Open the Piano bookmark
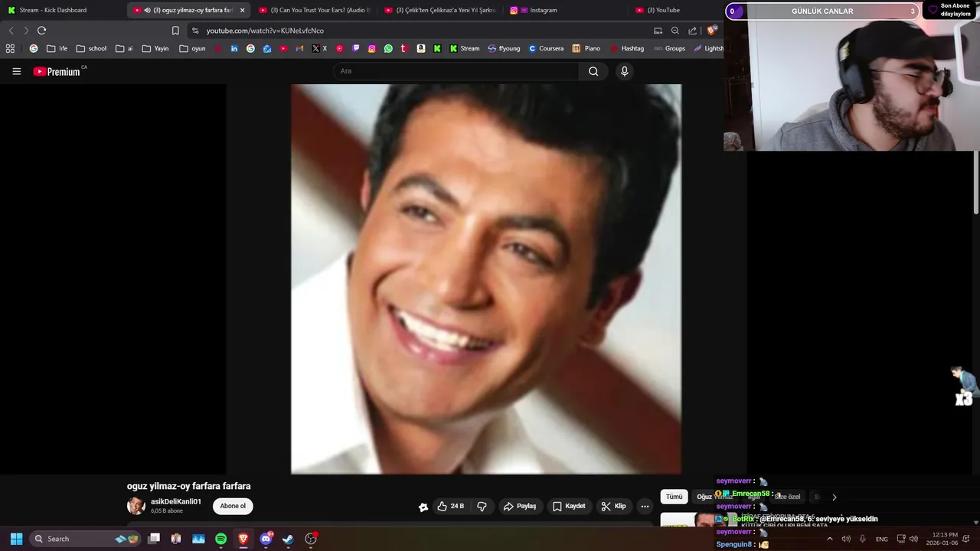980x551 pixels. (x=586, y=48)
